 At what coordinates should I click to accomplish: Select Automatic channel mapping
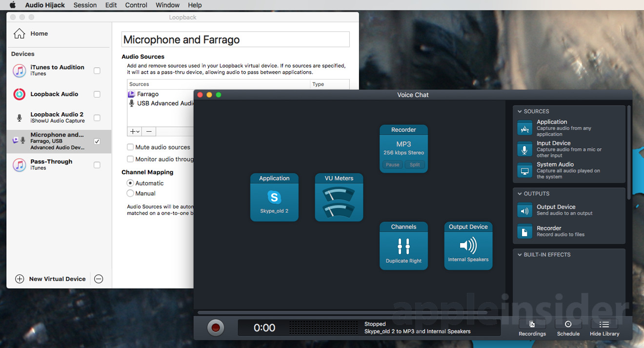[x=130, y=183]
